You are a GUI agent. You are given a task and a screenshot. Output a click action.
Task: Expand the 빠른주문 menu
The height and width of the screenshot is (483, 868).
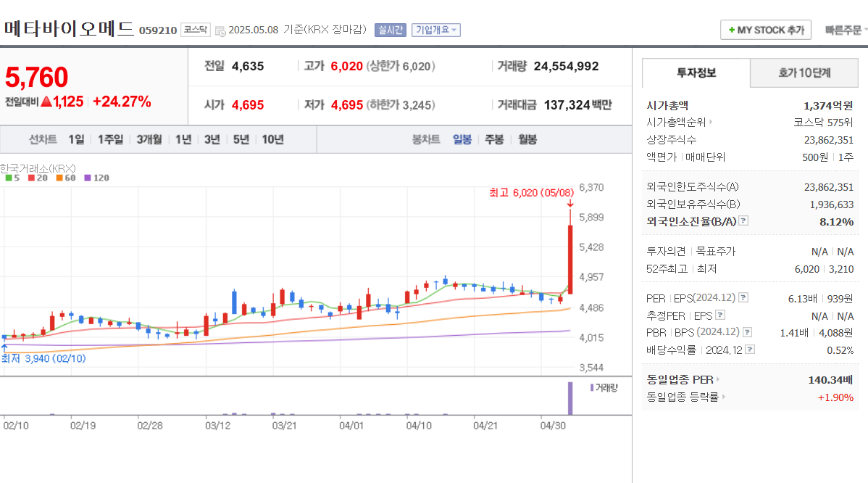coord(846,30)
